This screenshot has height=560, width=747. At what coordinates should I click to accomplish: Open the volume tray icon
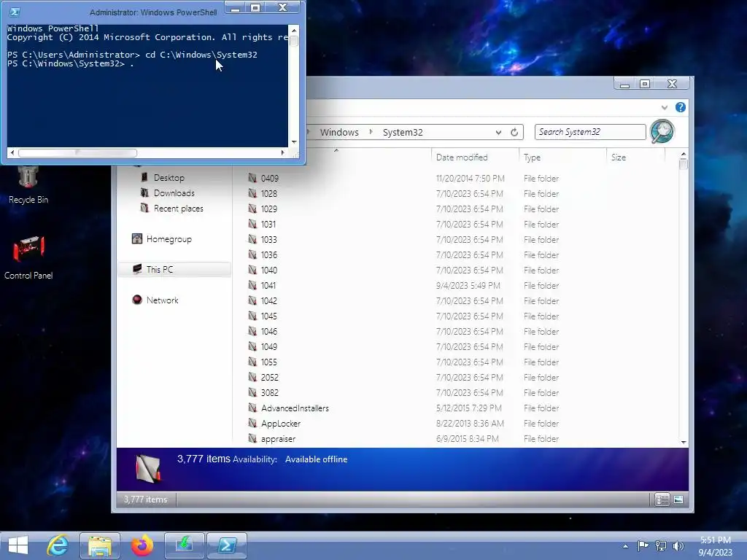coord(678,545)
